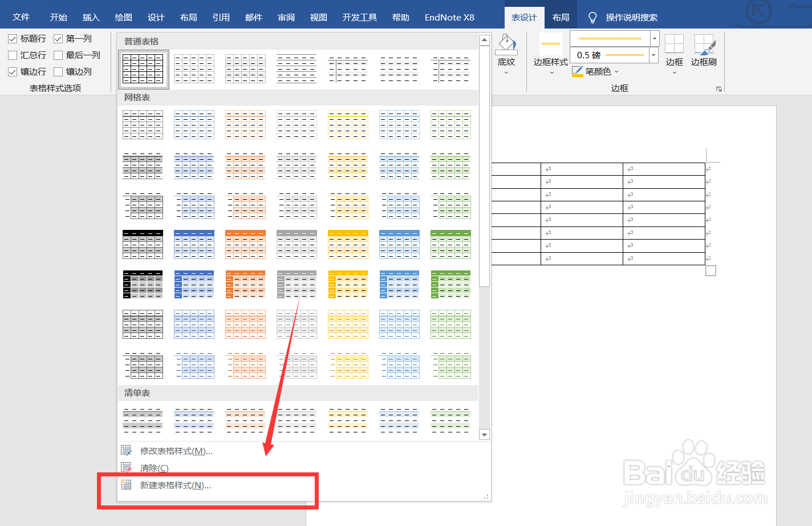Image resolution: width=812 pixels, height=526 pixels.
Task: Select the 底纹 (Shading) tool
Action: click(x=506, y=51)
